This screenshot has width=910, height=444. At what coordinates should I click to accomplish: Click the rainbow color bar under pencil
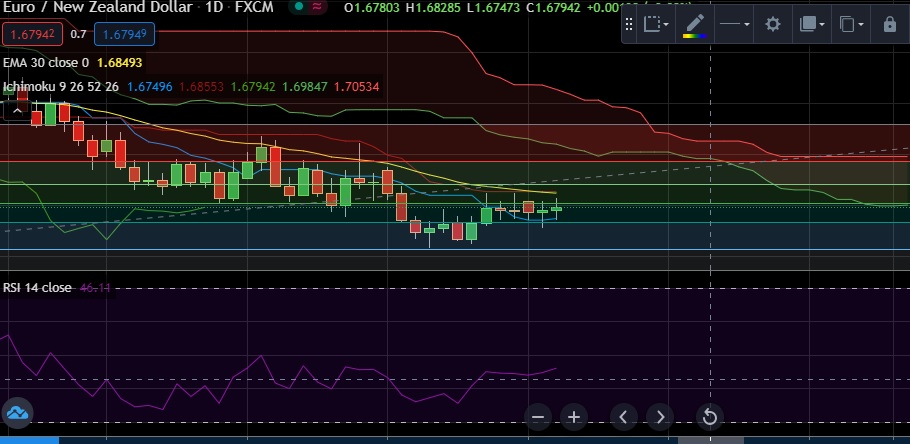(x=693, y=36)
